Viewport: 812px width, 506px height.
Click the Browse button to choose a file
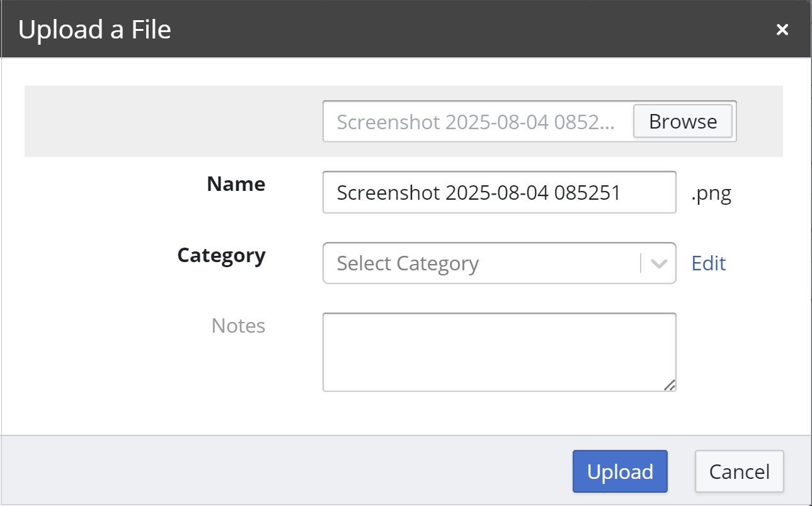(x=683, y=122)
